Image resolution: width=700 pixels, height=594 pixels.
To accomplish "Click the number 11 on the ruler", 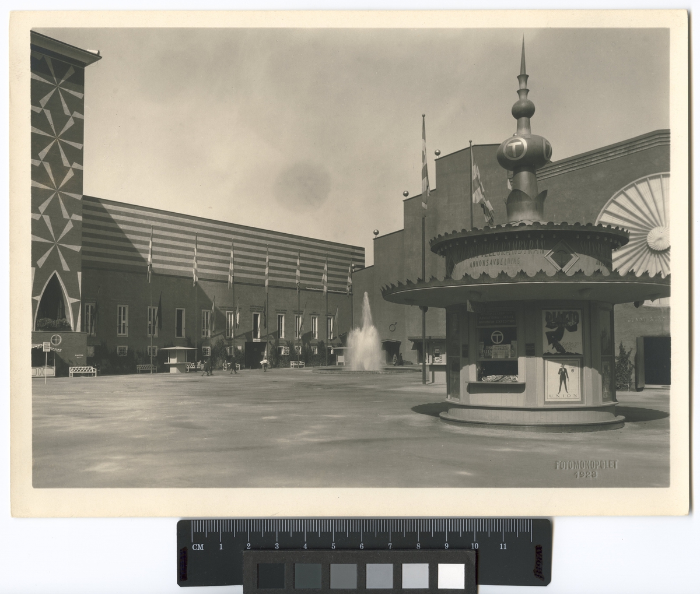I will (x=502, y=547).
